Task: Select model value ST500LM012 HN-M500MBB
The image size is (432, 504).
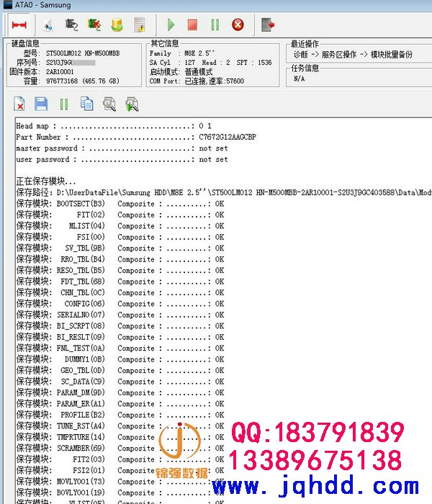Action: click(83, 53)
